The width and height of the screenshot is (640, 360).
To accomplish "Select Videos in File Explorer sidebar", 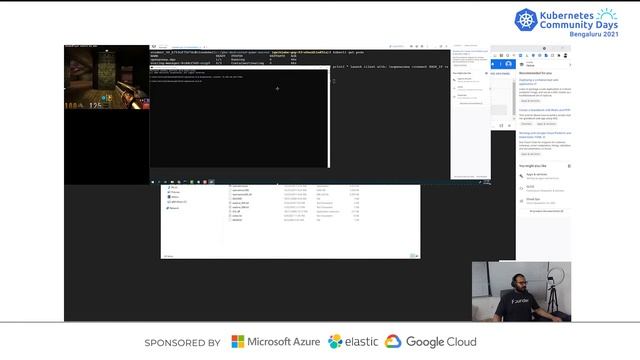I will point(173,197).
